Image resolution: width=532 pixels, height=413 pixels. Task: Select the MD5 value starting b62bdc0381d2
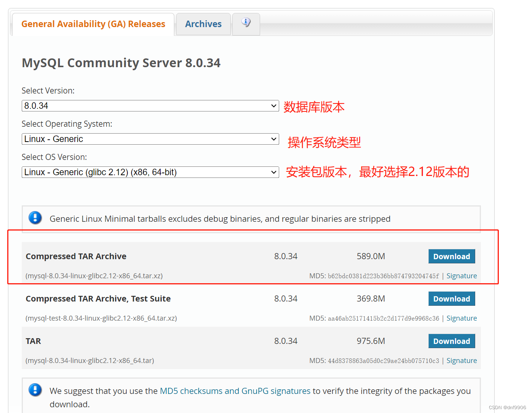pyautogui.click(x=383, y=276)
